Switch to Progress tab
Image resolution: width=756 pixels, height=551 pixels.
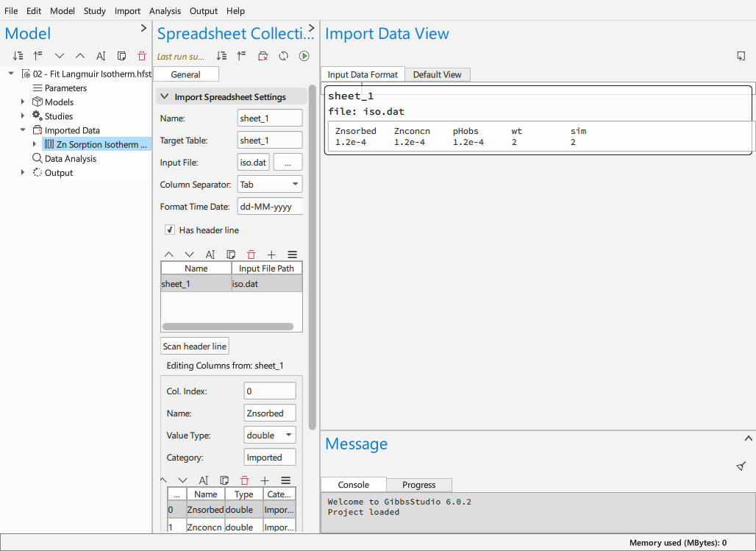point(419,484)
